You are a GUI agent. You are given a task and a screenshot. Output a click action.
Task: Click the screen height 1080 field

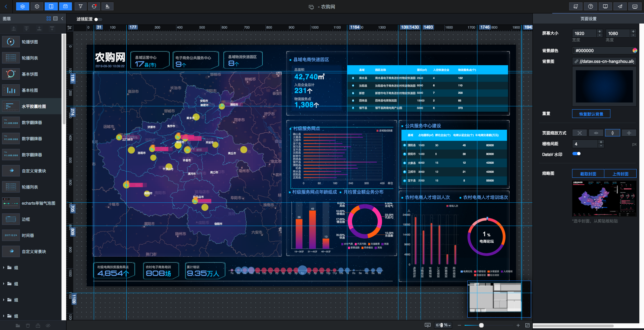618,33
